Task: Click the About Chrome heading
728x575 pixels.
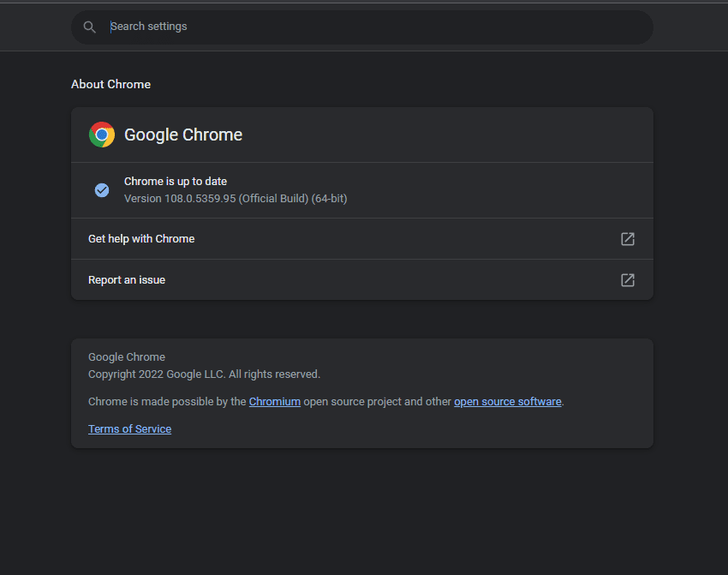Action: [111, 84]
